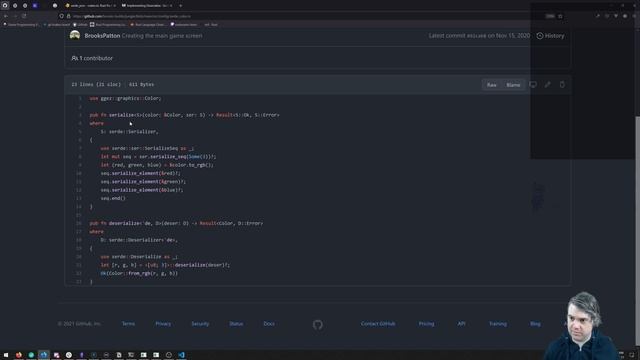Click the tracking shield icon in address bar
This screenshot has height=360, width=640.
tap(61, 16)
